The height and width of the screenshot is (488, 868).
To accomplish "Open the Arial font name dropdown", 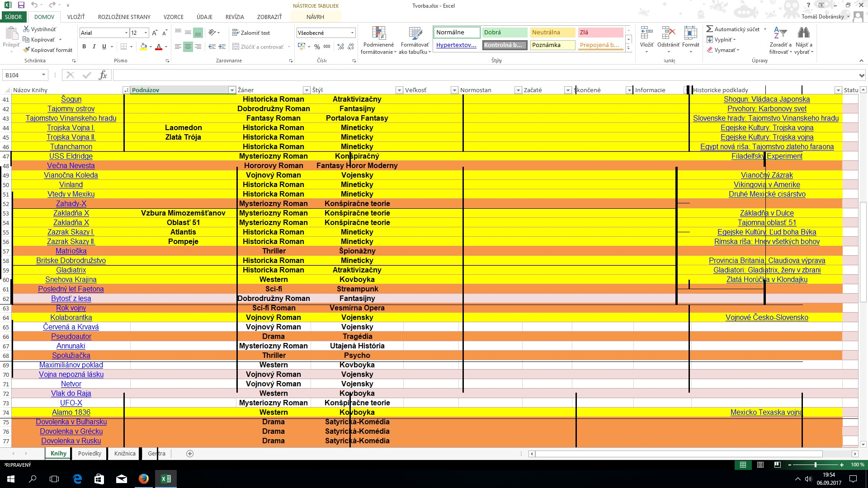I will coord(126,33).
